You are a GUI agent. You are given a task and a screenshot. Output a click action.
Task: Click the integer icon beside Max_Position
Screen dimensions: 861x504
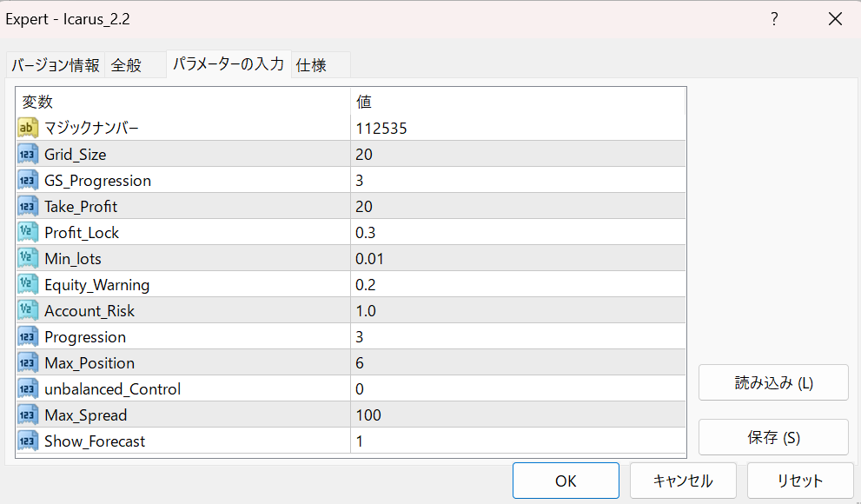click(x=28, y=363)
